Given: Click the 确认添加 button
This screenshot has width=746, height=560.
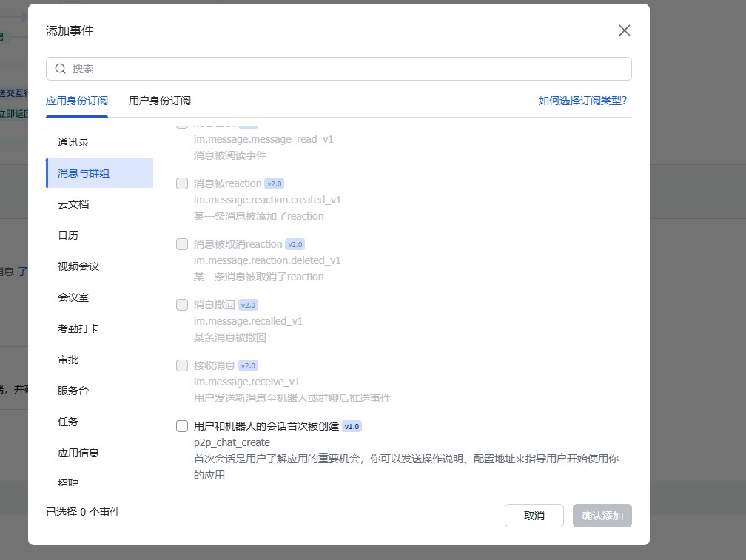Looking at the screenshot, I should 602,516.
